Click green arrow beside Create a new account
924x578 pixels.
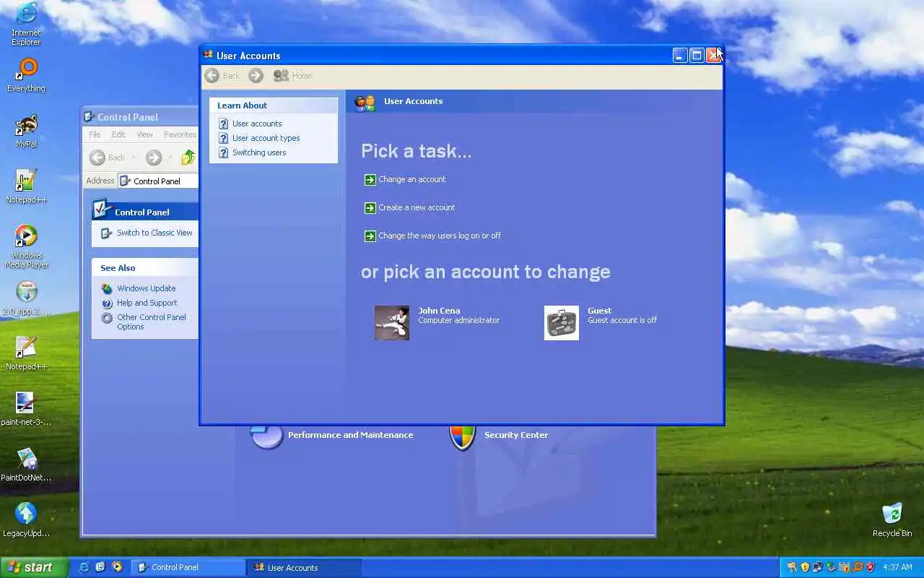370,208
